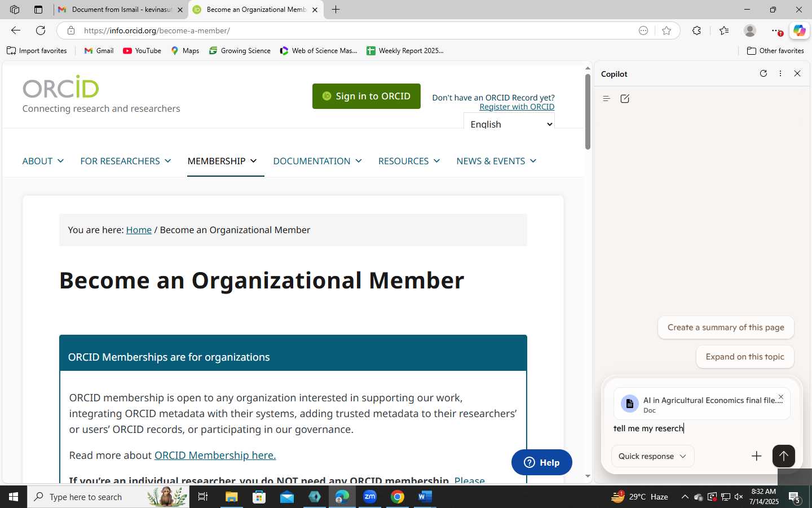Reload the page with Refresh icon
Viewport: 812px width, 508px height.
coord(41,30)
